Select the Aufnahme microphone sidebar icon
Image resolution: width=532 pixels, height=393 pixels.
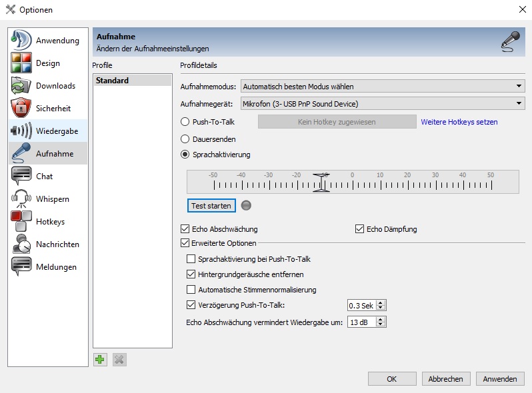tap(21, 153)
